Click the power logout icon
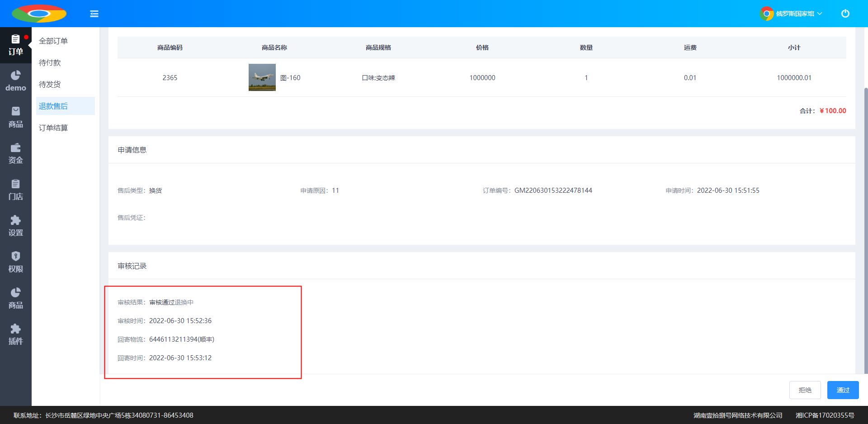The height and width of the screenshot is (424, 868). (x=845, y=14)
